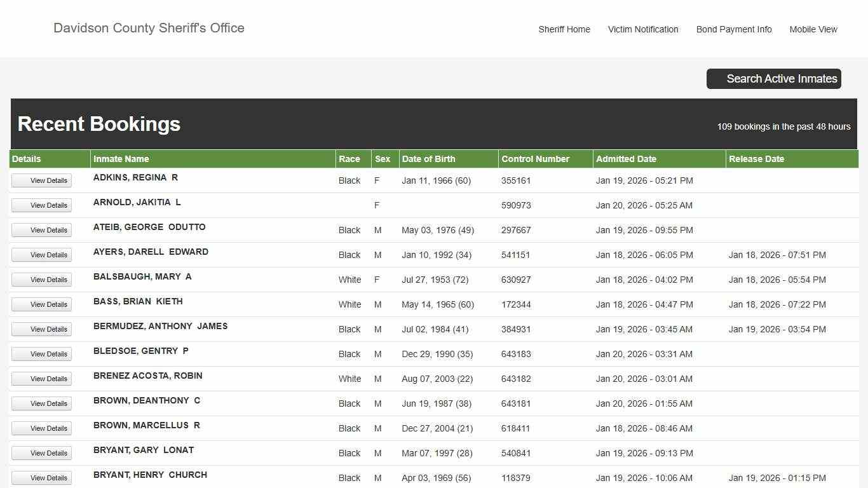The image size is (868, 488).
Task: View details for Arnold, Jakitia L
Action: click(x=42, y=205)
